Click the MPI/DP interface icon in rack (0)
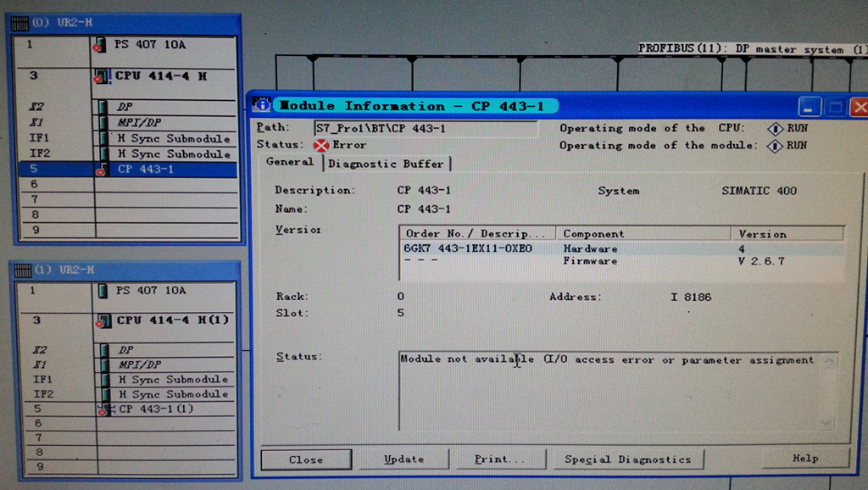The image size is (868, 490). (103, 122)
